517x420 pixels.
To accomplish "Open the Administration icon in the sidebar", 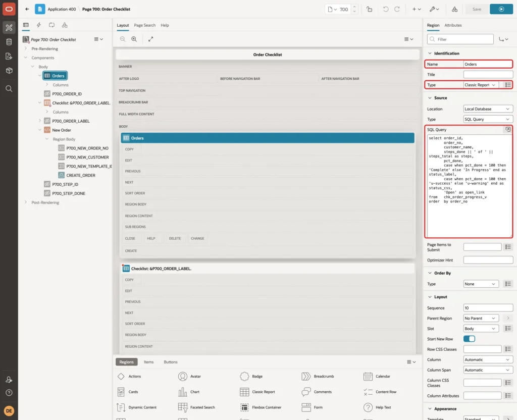I will tap(9, 380).
